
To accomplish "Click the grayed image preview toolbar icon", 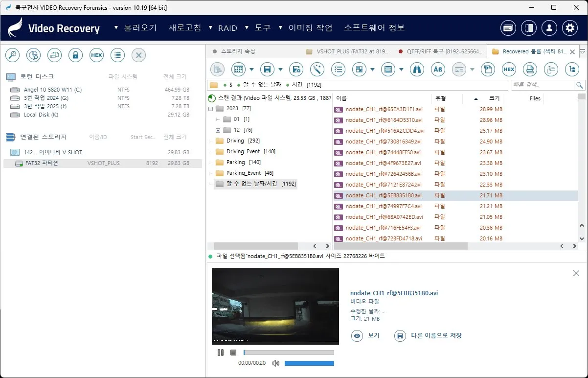I will tap(459, 70).
